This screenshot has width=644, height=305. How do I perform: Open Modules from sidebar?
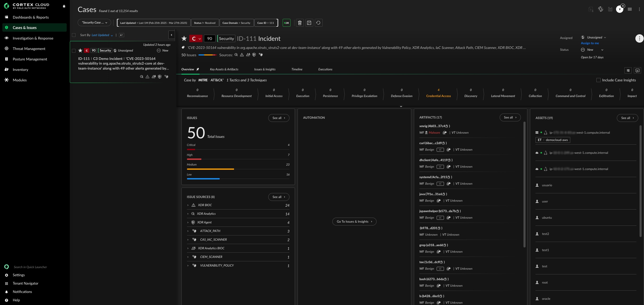point(20,80)
